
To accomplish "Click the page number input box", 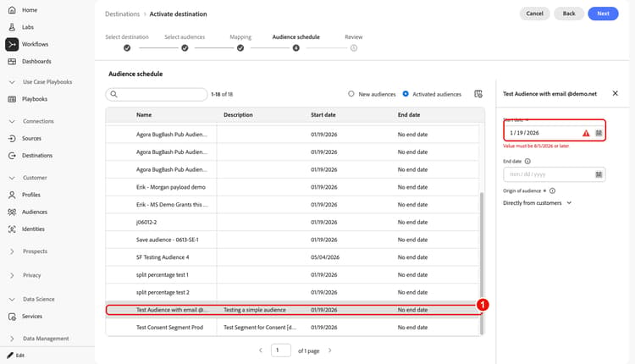I will tap(280, 350).
